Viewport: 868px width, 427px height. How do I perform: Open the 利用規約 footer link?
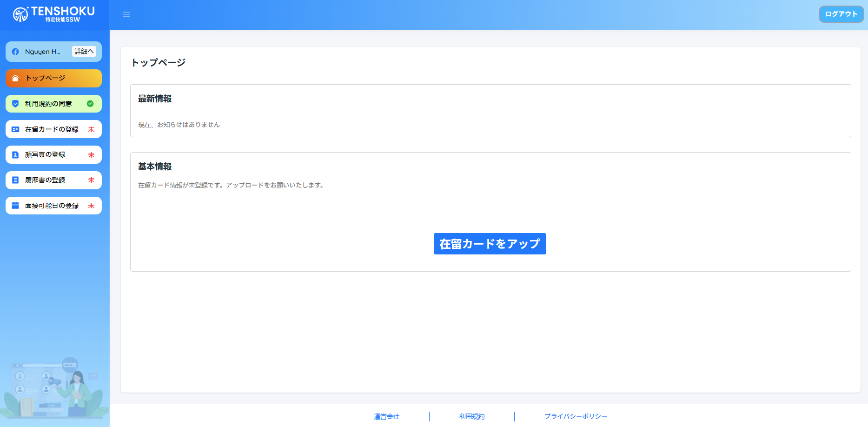click(x=471, y=416)
